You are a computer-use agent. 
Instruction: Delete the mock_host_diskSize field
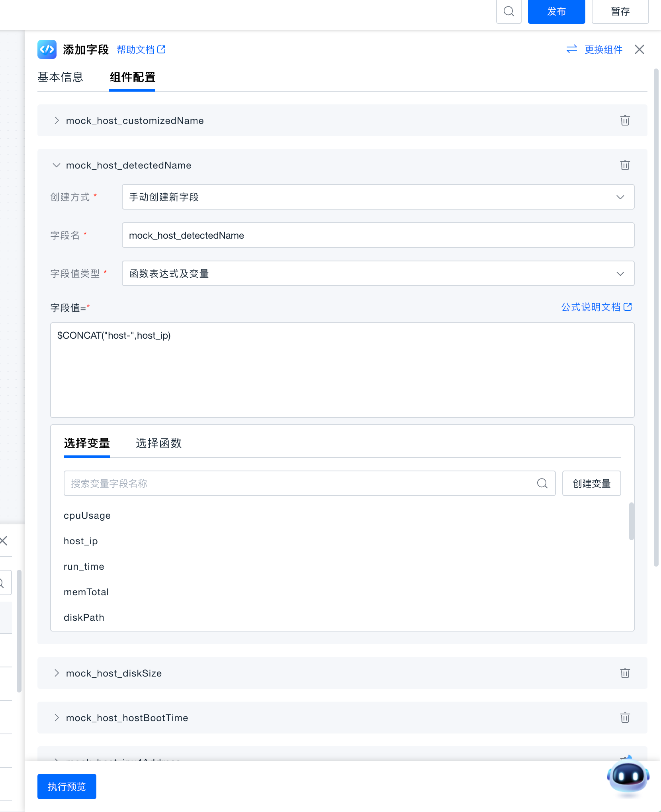point(625,673)
